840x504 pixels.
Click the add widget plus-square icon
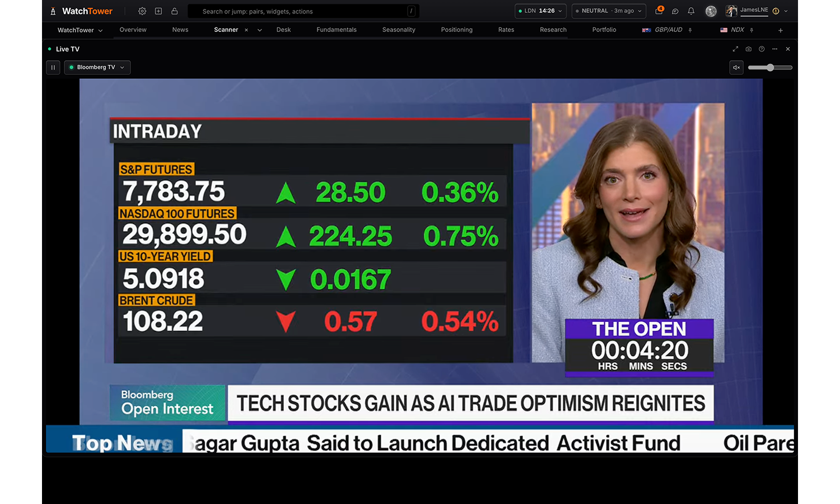pos(158,11)
